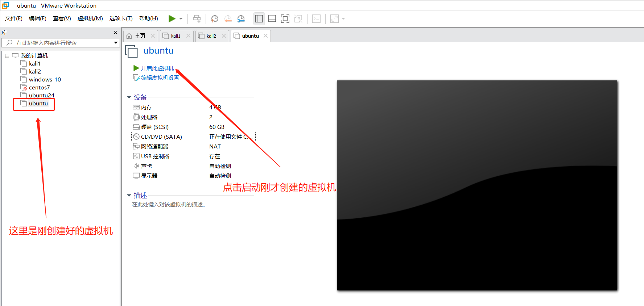Open the 帮助(H) menu

point(149,18)
